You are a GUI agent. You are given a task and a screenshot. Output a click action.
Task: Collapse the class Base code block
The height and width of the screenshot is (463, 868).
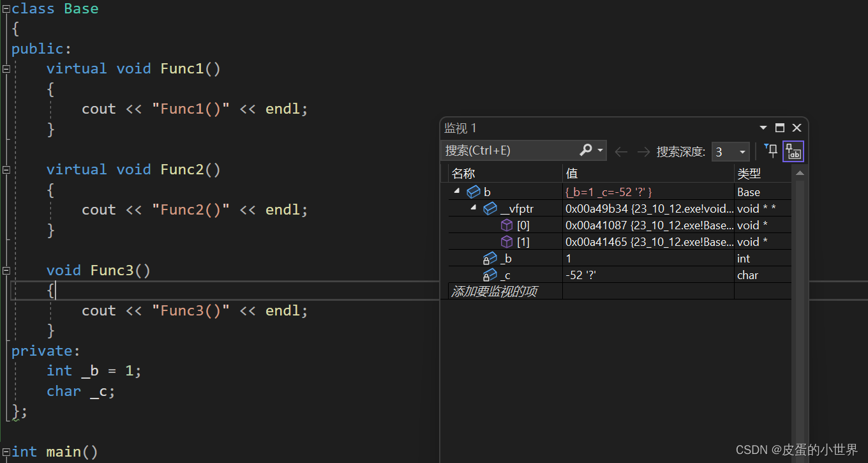6,8
